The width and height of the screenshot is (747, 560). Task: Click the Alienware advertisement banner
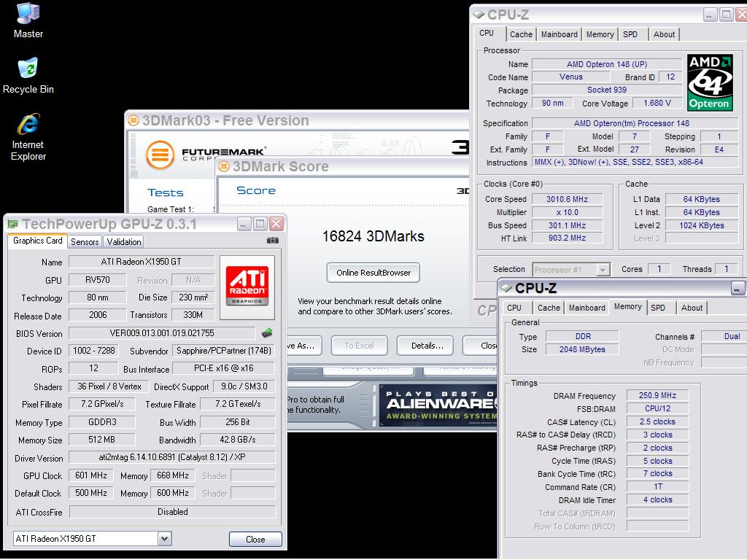pos(438,405)
